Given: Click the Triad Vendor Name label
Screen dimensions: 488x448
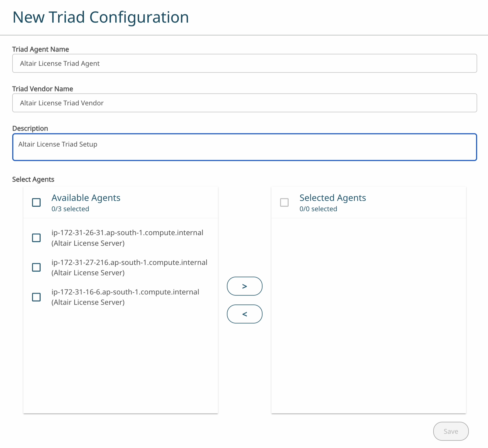Looking at the screenshot, I should click(43, 89).
